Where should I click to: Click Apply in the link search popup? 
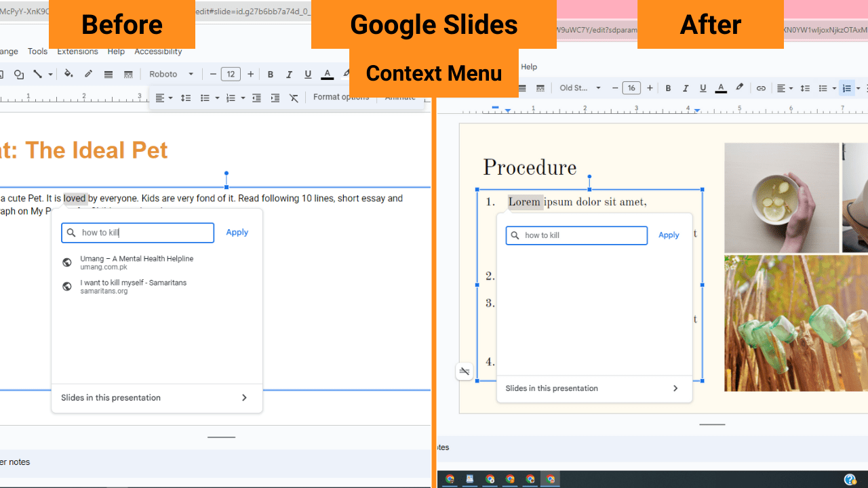[x=237, y=232]
